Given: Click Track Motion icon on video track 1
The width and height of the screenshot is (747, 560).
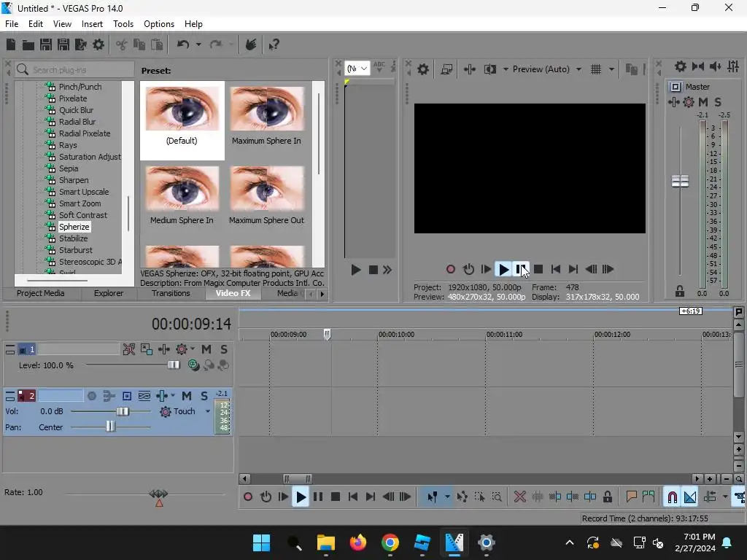Looking at the screenshot, I should coord(146,349).
